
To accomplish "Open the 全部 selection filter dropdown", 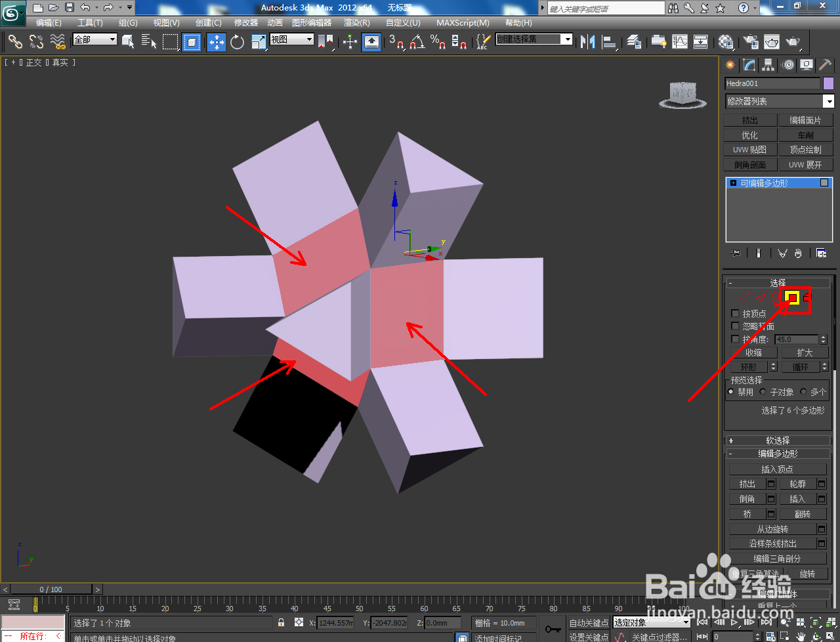I will 94,39.
